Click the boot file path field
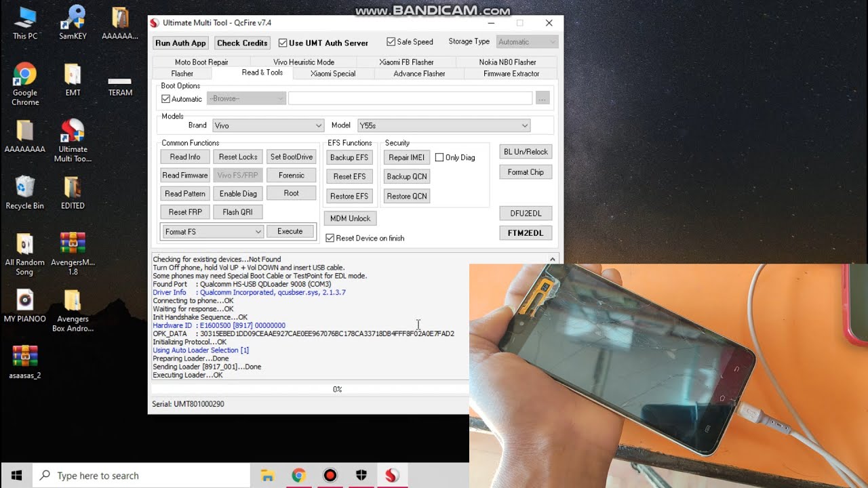This screenshot has height=488, width=868. tap(410, 99)
